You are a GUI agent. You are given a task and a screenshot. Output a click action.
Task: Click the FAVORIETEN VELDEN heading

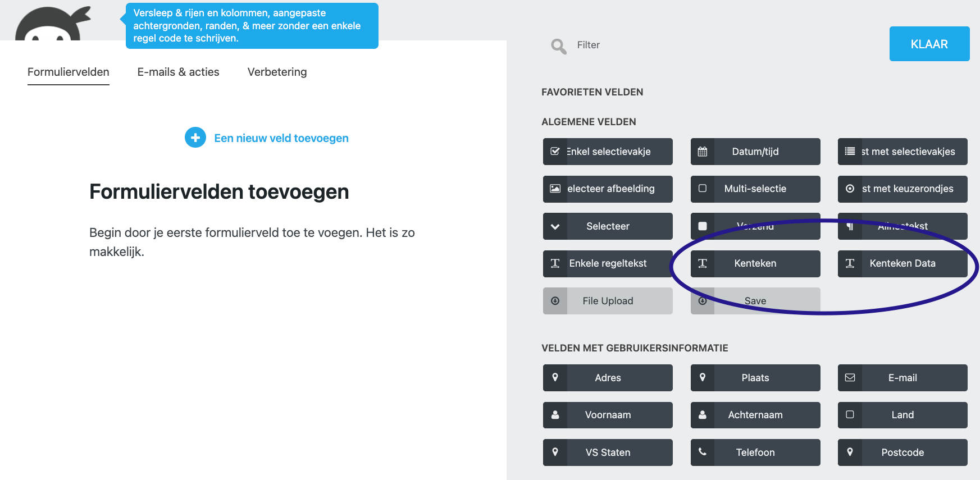(592, 92)
